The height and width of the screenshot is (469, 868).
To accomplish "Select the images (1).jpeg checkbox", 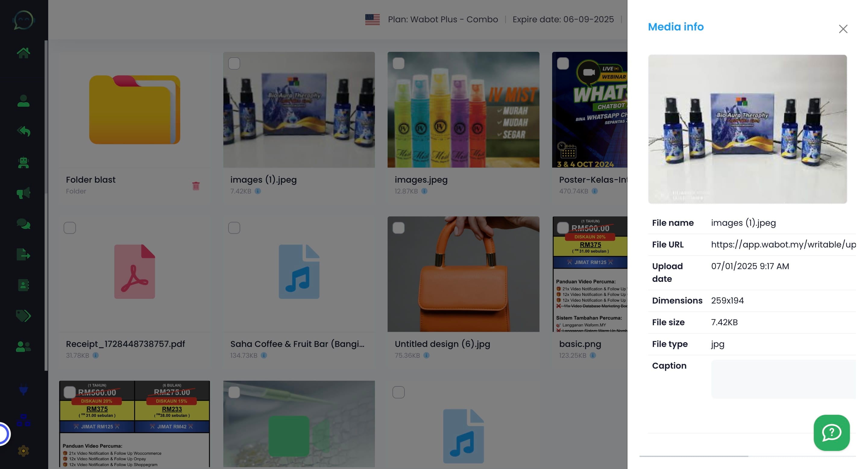I will (234, 63).
